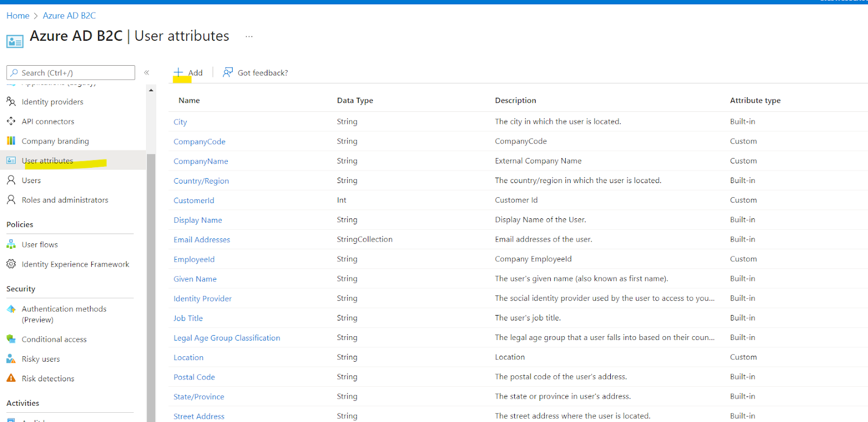
Task: Click the User flows icon
Action: (x=11, y=244)
